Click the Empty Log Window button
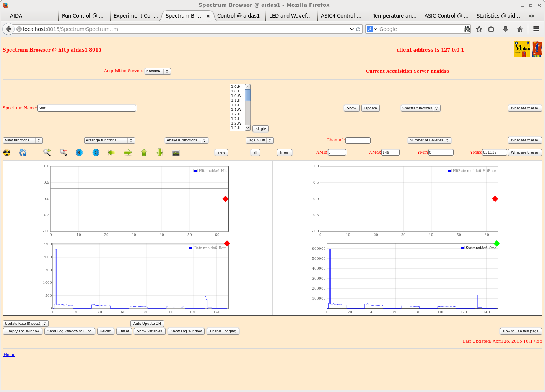This screenshot has width=545, height=392. [x=23, y=331]
